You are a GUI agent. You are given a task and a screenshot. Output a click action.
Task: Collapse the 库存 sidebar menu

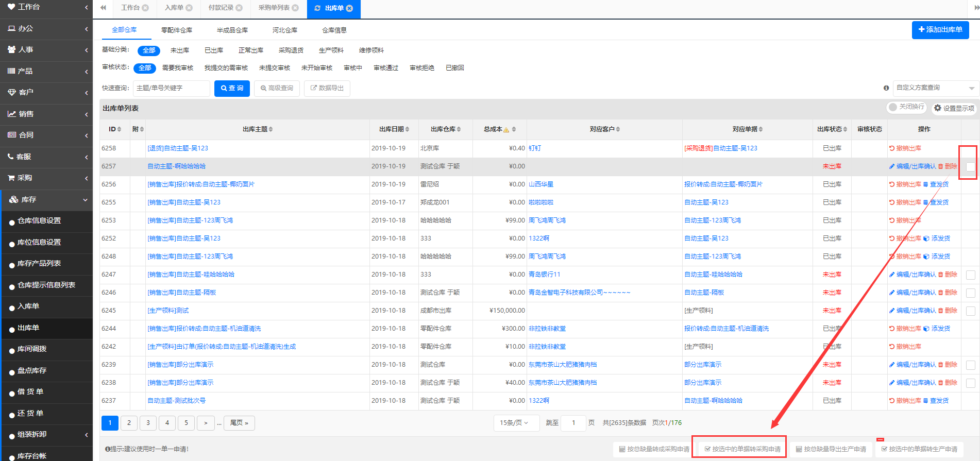point(46,200)
